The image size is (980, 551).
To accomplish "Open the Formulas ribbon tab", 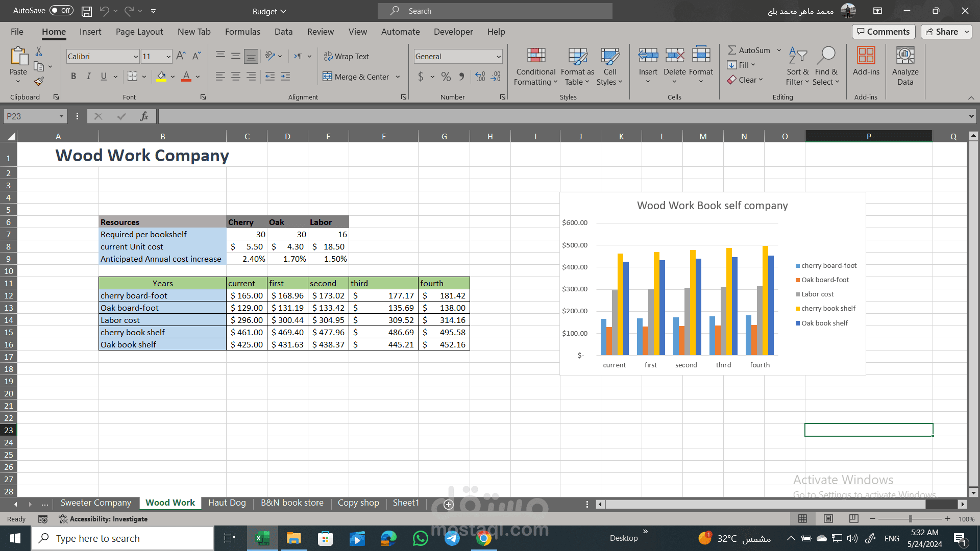I will [242, 32].
